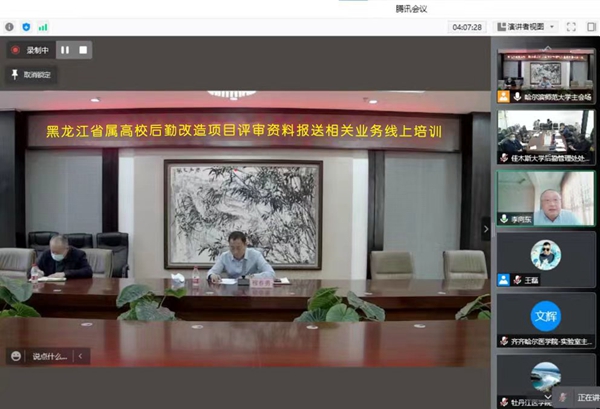
Task: Click the meeting info icon
Action: click(11, 26)
